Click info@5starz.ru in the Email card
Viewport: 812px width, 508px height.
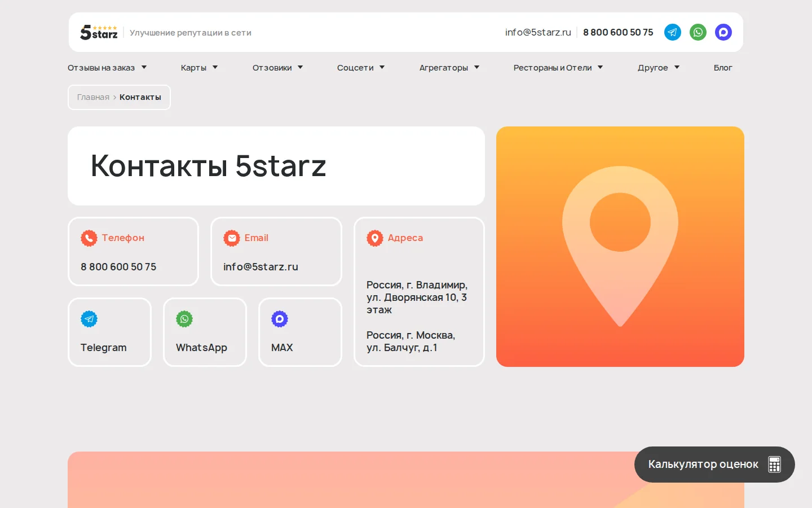tap(261, 266)
